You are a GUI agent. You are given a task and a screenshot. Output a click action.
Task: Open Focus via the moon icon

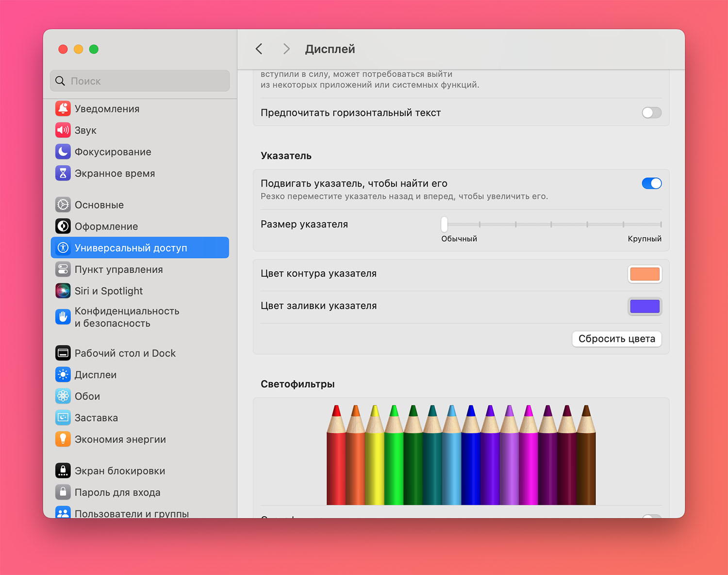coord(63,152)
